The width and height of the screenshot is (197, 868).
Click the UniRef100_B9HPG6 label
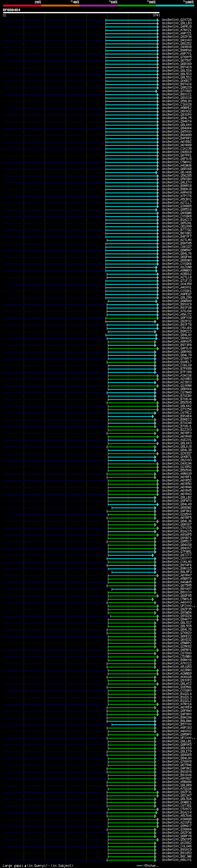(x=177, y=50)
